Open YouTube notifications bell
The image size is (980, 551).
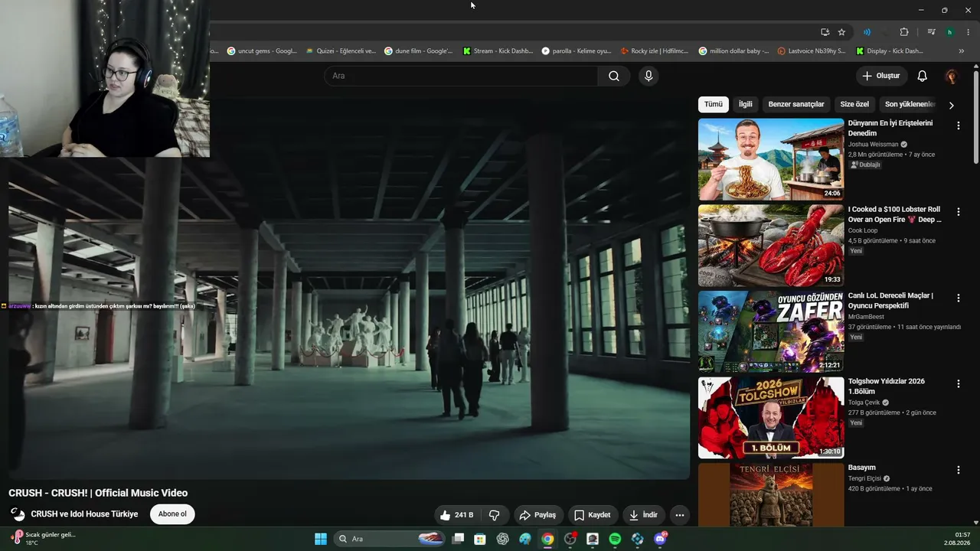[922, 76]
